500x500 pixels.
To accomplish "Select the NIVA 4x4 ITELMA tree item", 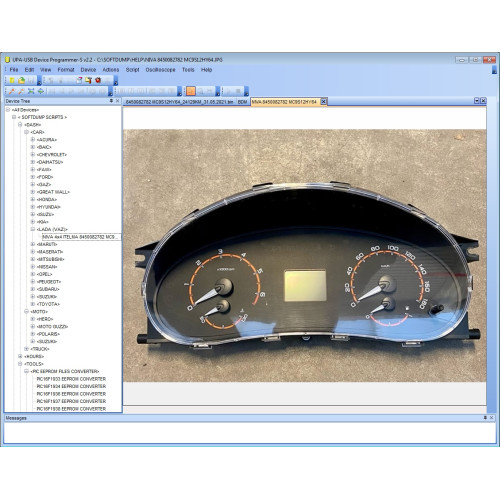I will click(x=81, y=237).
